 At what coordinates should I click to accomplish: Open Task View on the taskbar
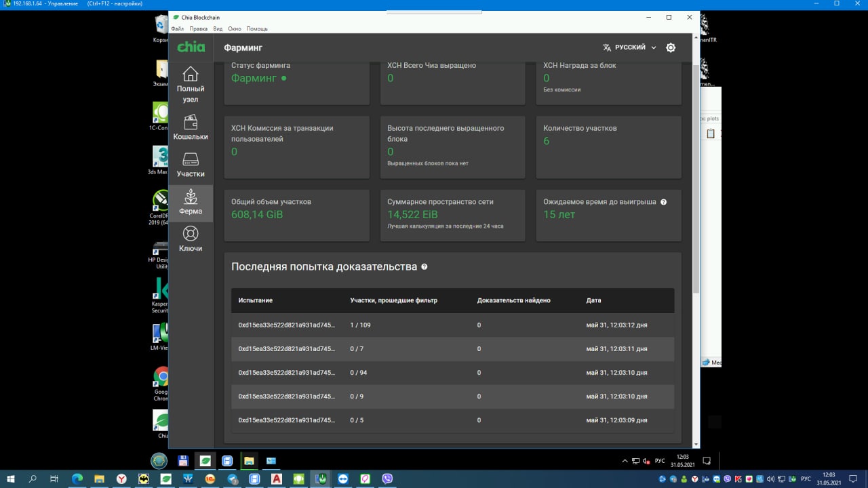pyautogui.click(x=54, y=479)
